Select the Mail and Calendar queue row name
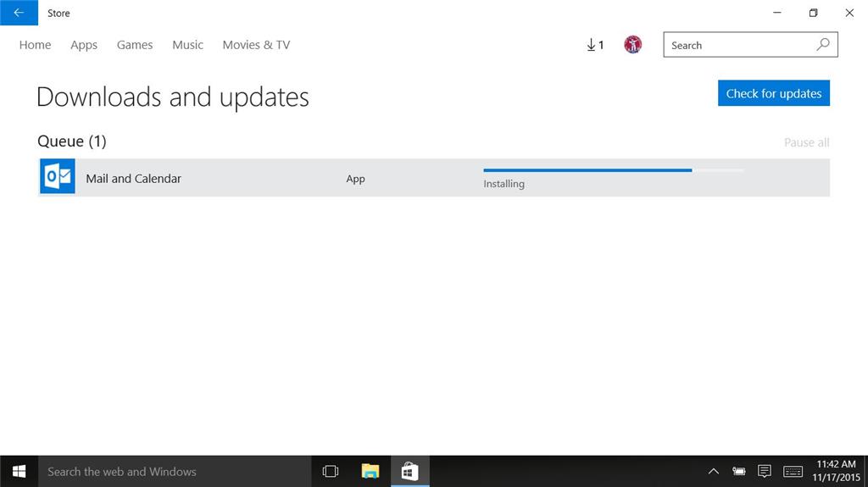The width and height of the screenshot is (868, 487). point(133,178)
